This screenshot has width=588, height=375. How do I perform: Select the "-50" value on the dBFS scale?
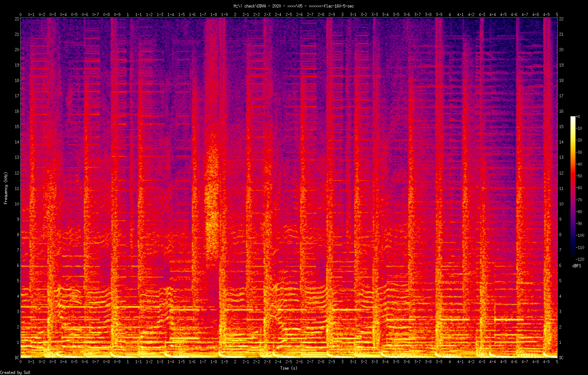[x=579, y=176]
